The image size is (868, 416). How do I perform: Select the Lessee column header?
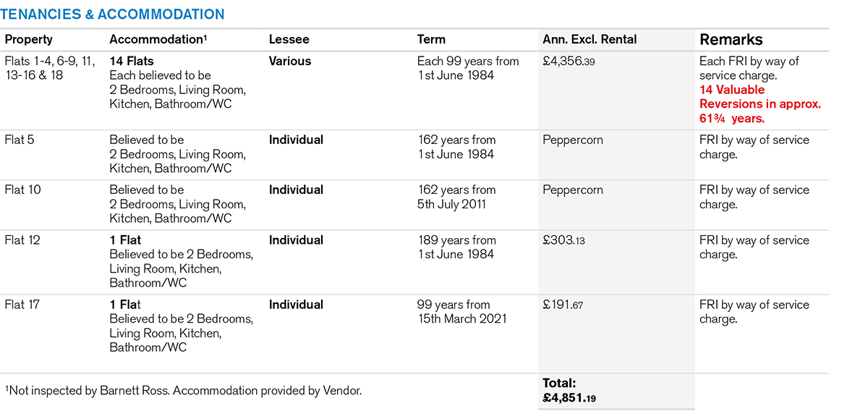(289, 40)
